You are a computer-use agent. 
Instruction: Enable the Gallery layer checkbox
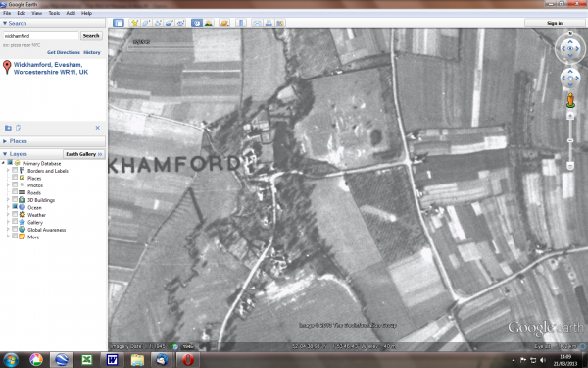click(x=15, y=222)
